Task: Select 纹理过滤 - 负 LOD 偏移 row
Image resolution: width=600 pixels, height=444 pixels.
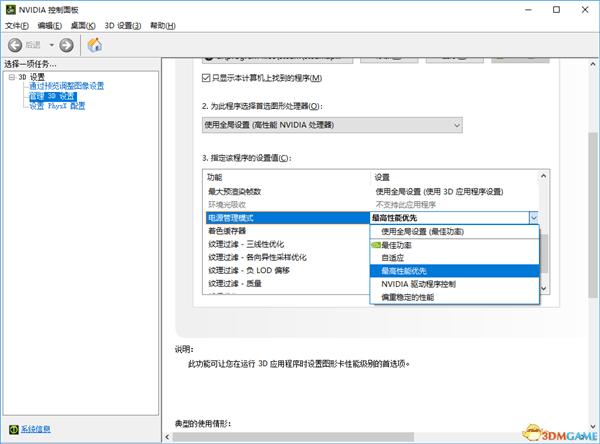Action: click(x=288, y=270)
